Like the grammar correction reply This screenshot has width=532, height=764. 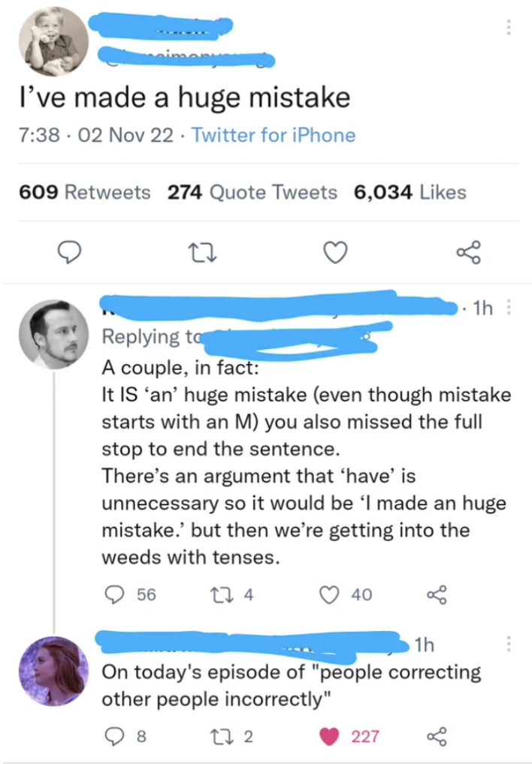[329, 595]
